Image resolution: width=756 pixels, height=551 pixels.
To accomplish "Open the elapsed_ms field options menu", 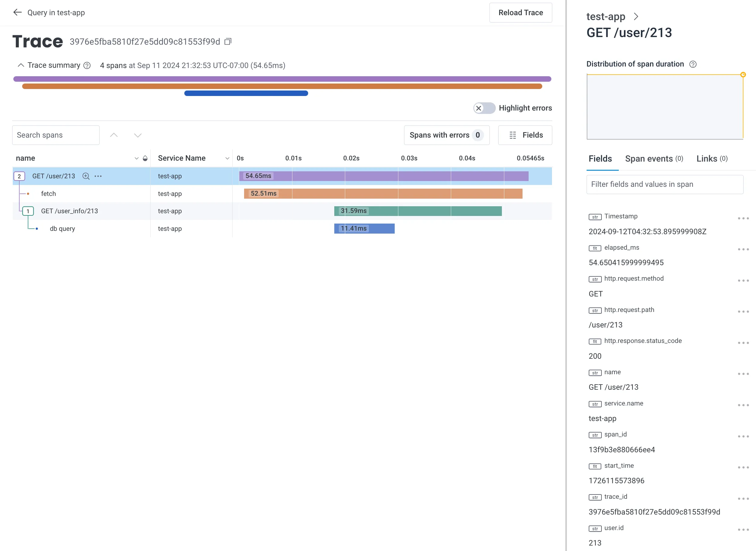I will (743, 249).
